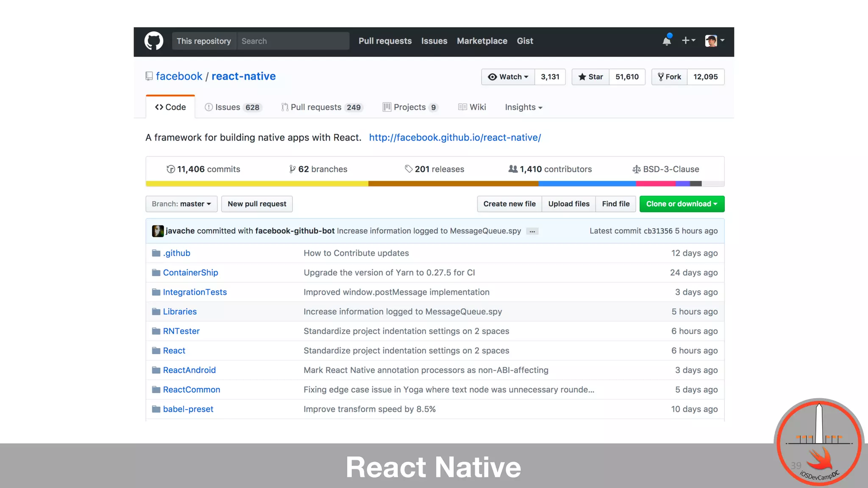Image resolution: width=868 pixels, height=488 pixels.
Task: Fork the repository with the Fork button
Action: (669, 77)
